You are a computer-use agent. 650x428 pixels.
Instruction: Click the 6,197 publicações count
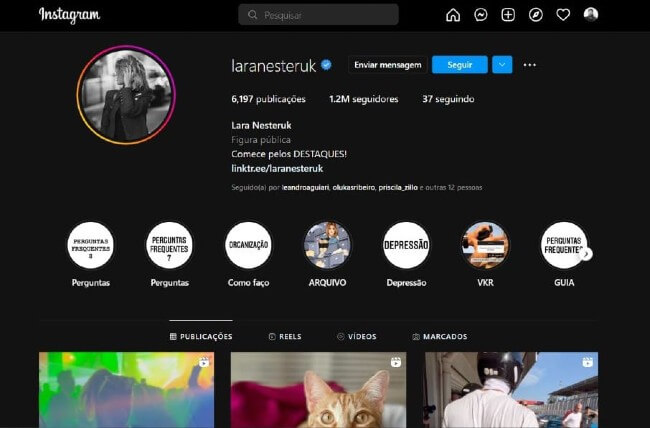[268, 99]
